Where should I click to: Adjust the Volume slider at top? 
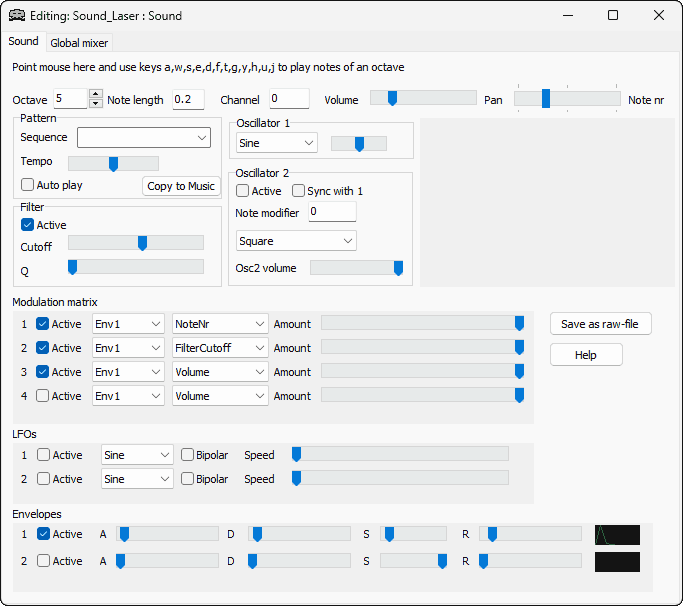[423, 98]
